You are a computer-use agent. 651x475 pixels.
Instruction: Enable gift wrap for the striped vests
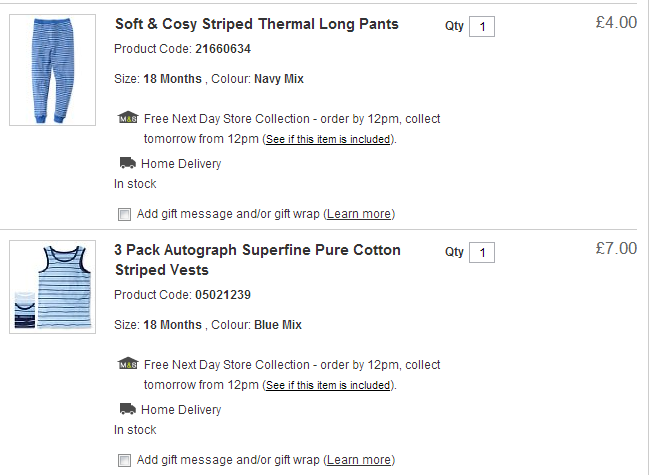tap(124, 460)
